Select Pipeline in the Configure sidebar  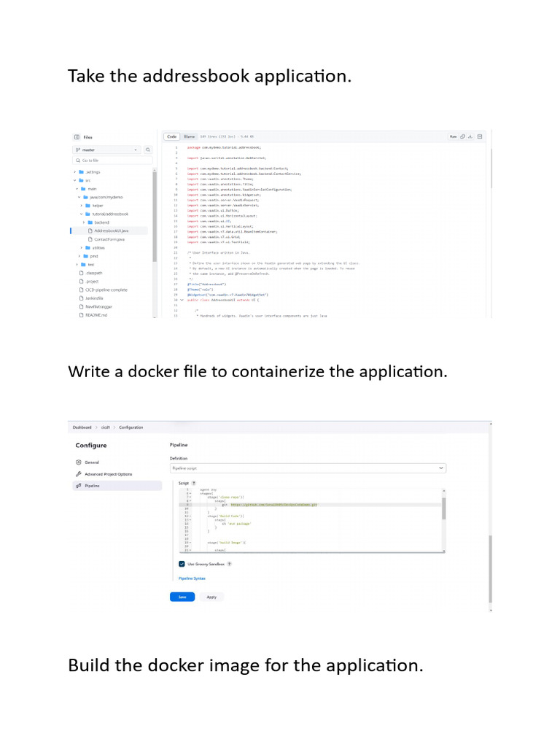117,485
